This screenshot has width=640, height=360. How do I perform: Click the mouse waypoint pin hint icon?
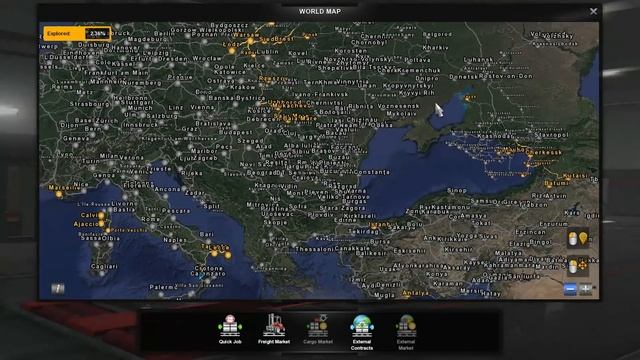pyautogui.click(x=578, y=239)
